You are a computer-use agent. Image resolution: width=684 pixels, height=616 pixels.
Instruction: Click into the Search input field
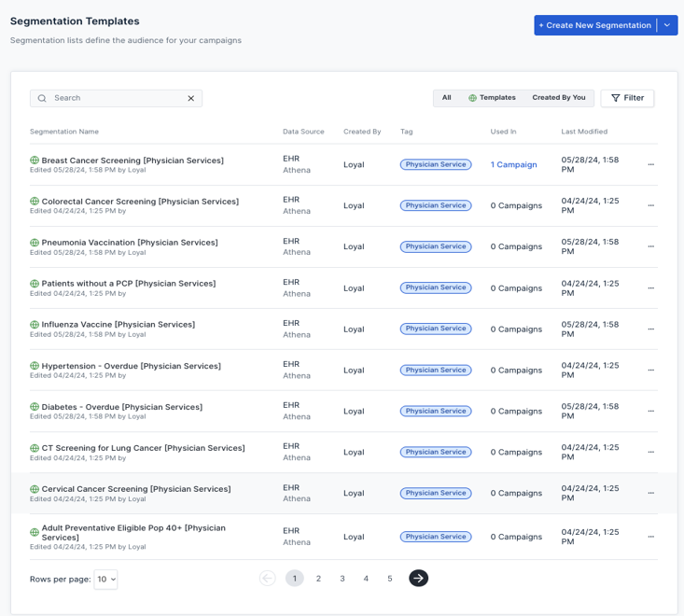tap(117, 98)
